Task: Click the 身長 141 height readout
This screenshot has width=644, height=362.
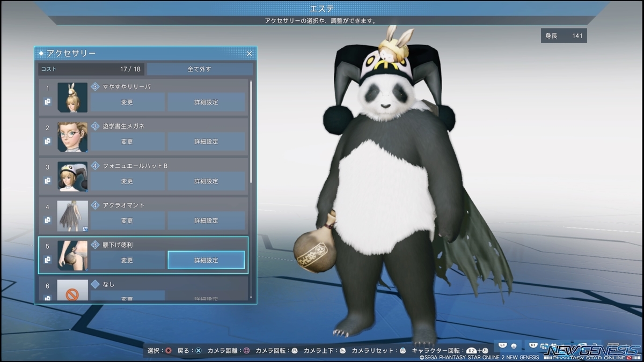Action: 563,36
